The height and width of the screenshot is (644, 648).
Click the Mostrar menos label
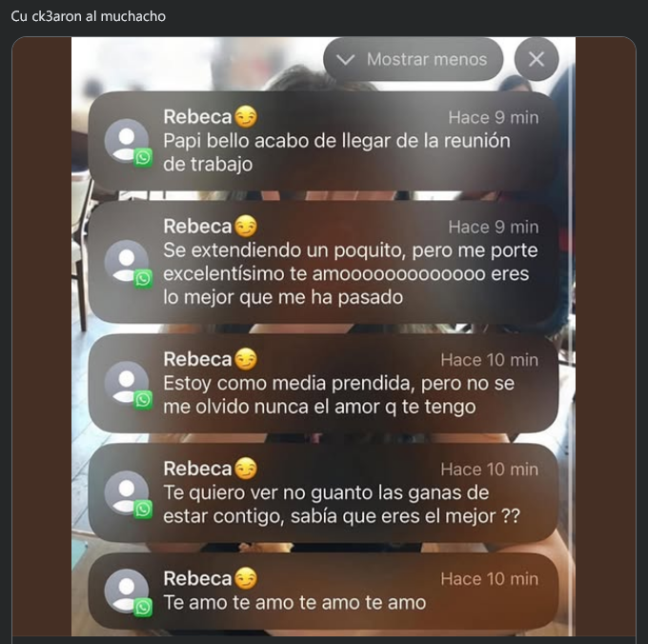coord(427,59)
